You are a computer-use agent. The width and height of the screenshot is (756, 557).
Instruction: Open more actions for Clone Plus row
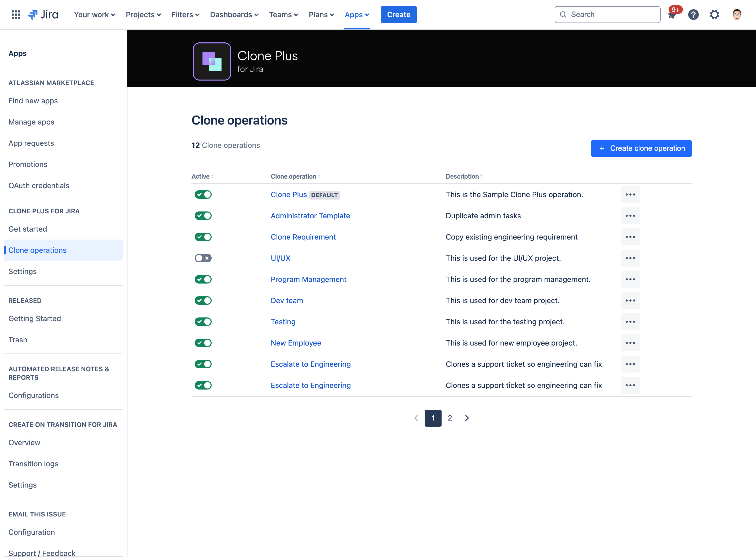(x=630, y=194)
